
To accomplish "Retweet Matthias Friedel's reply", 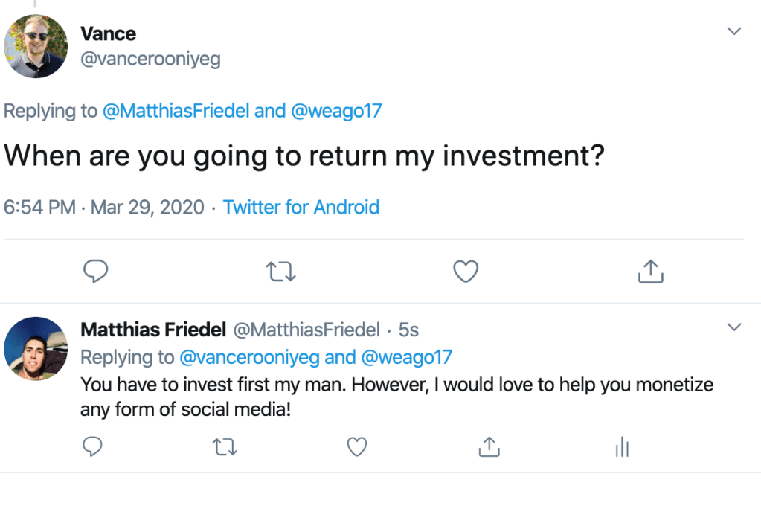I will (224, 446).
